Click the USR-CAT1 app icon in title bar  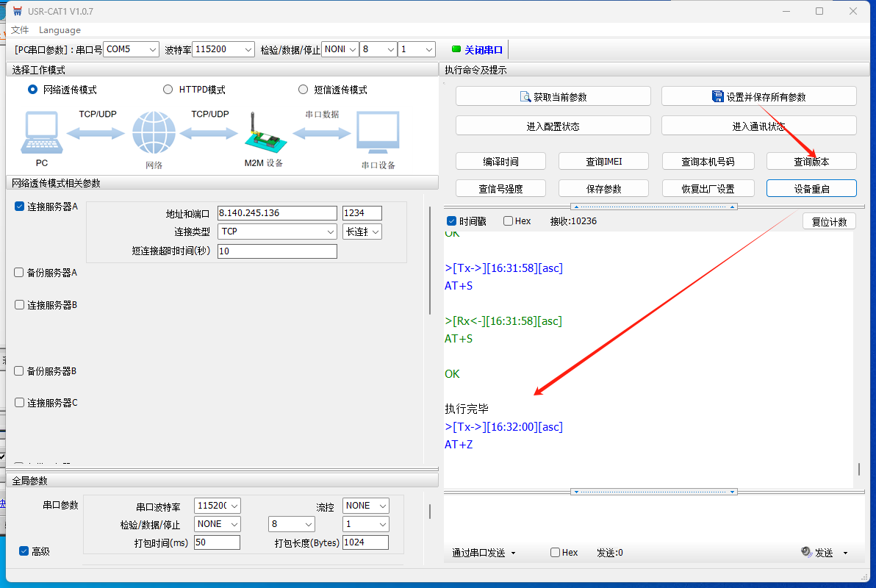tap(17, 12)
